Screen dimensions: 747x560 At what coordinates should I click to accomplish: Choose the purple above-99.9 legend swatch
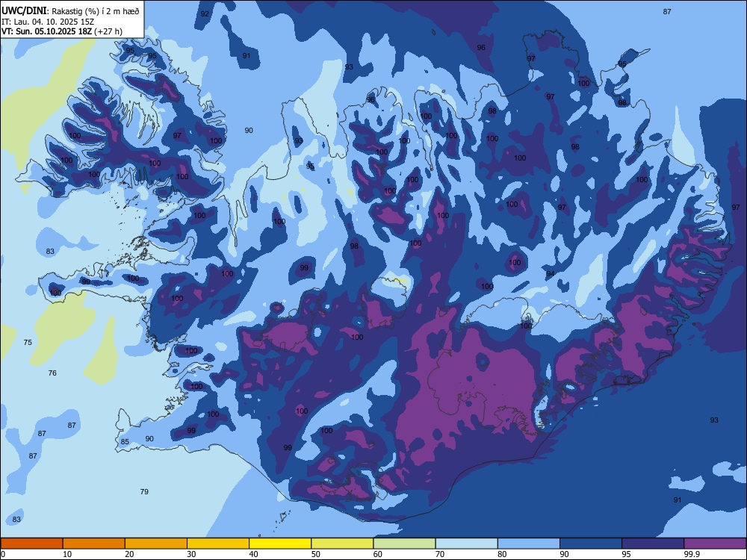pyautogui.click(x=715, y=544)
